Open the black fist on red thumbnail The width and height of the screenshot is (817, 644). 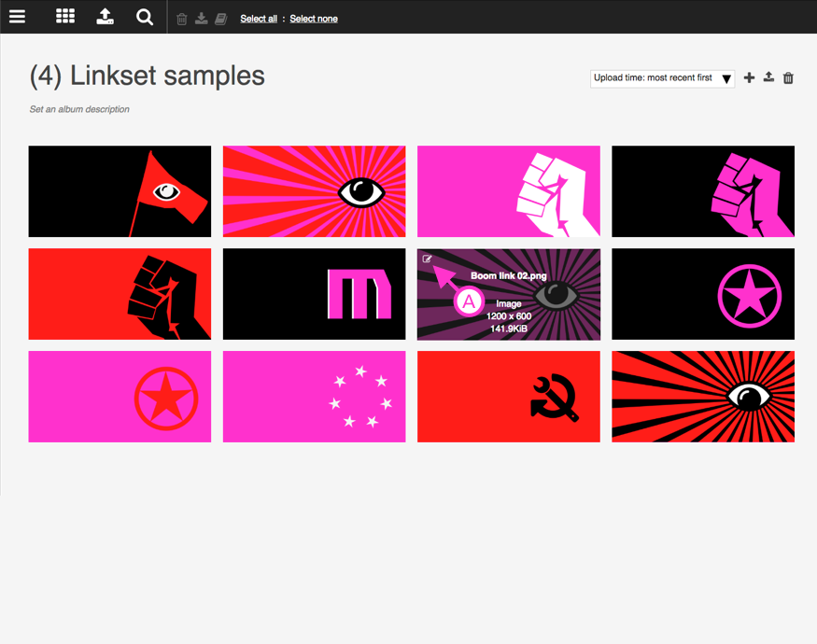(120, 294)
